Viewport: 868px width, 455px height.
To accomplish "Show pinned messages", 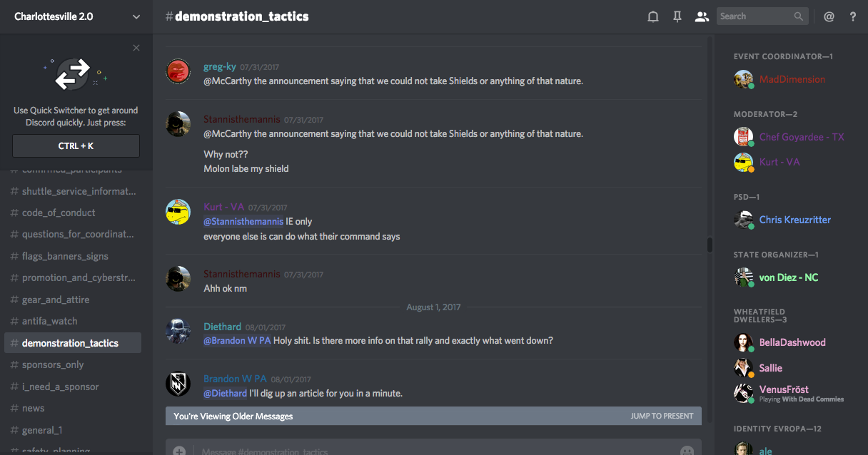I will pos(677,16).
